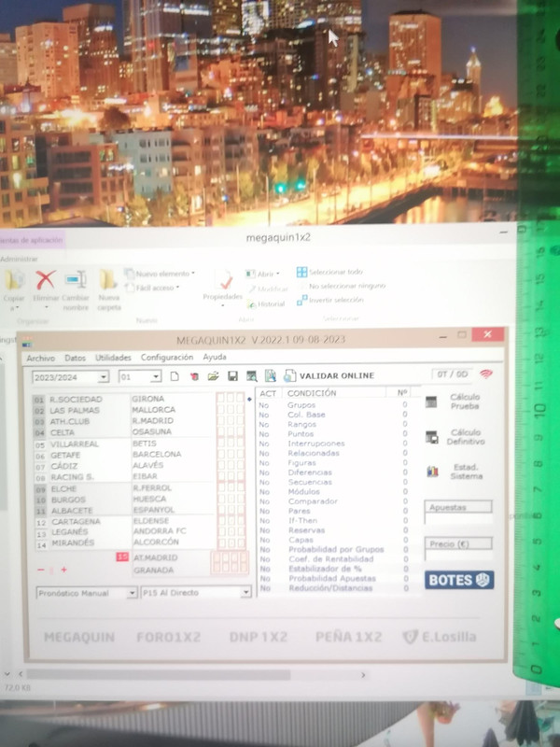This screenshot has width=560, height=747.
Task: Click the Cálculo Prueba calculator icon
Action: click(x=431, y=402)
